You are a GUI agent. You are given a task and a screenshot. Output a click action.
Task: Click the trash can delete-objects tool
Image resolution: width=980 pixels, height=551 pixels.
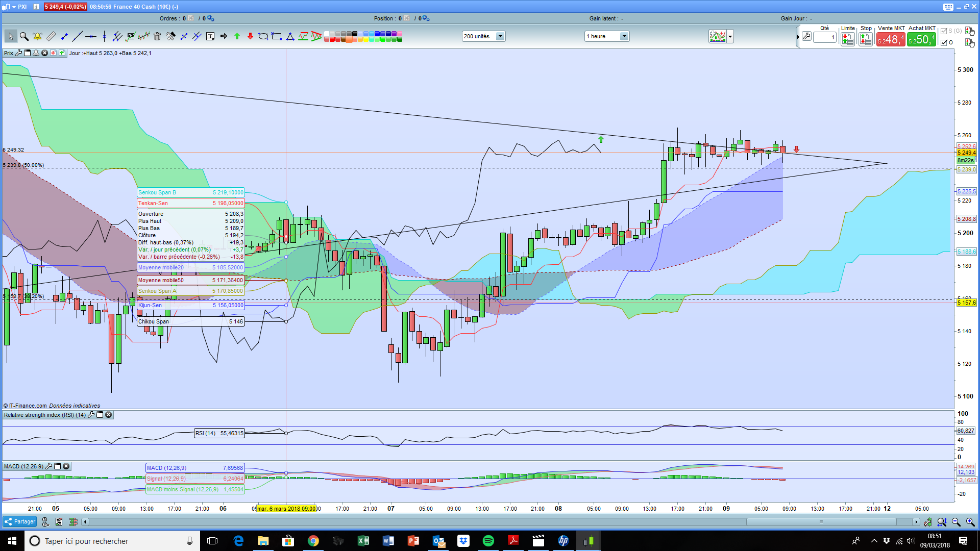click(157, 36)
